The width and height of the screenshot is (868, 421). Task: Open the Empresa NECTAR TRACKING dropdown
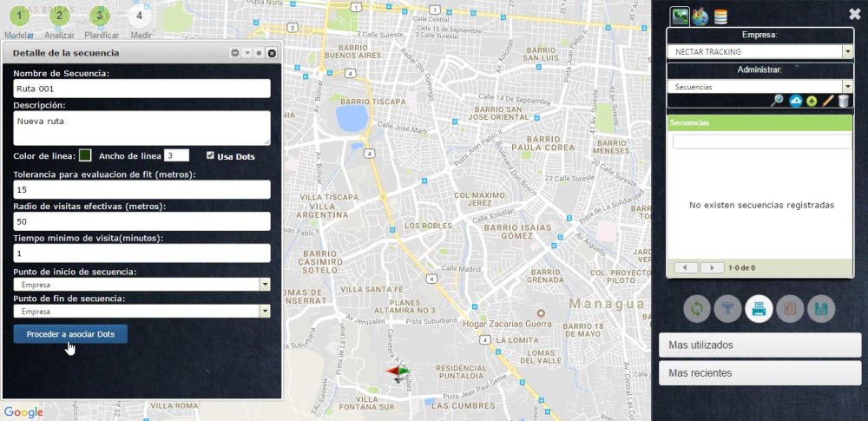click(x=760, y=51)
